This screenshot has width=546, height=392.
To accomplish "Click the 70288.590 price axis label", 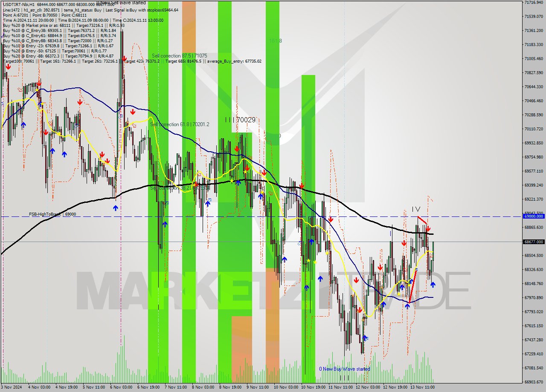I will tap(534, 115).
